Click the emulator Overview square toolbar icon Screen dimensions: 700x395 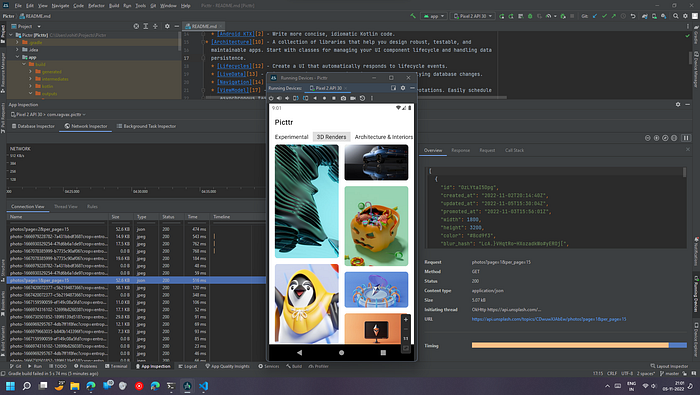point(333,98)
